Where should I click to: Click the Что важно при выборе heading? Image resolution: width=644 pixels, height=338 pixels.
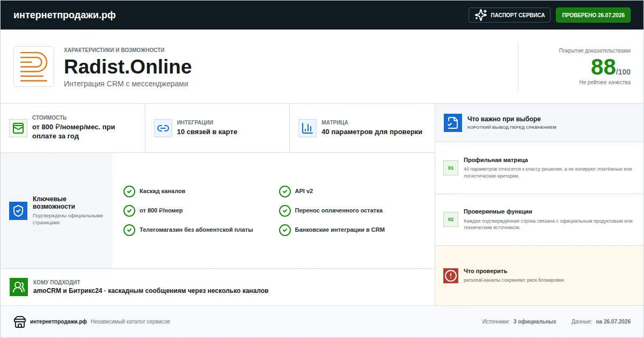coord(504,119)
